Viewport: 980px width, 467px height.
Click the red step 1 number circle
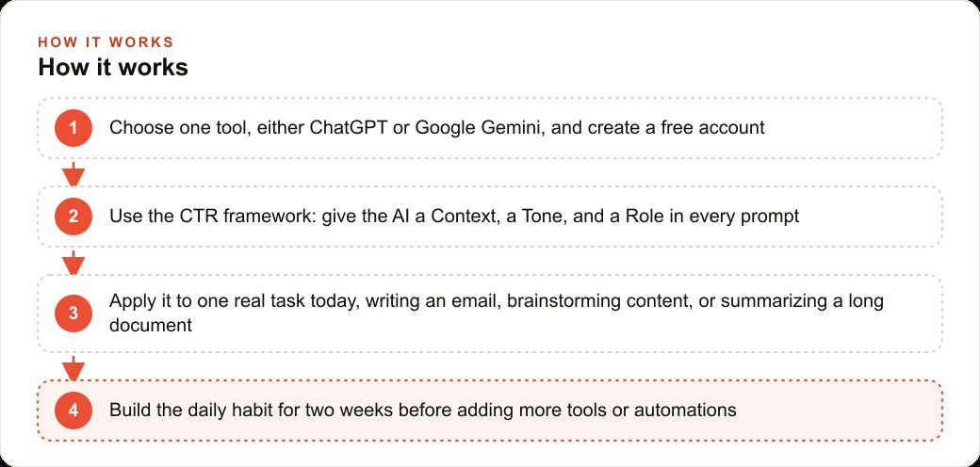pyautogui.click(x=73, y=128)
